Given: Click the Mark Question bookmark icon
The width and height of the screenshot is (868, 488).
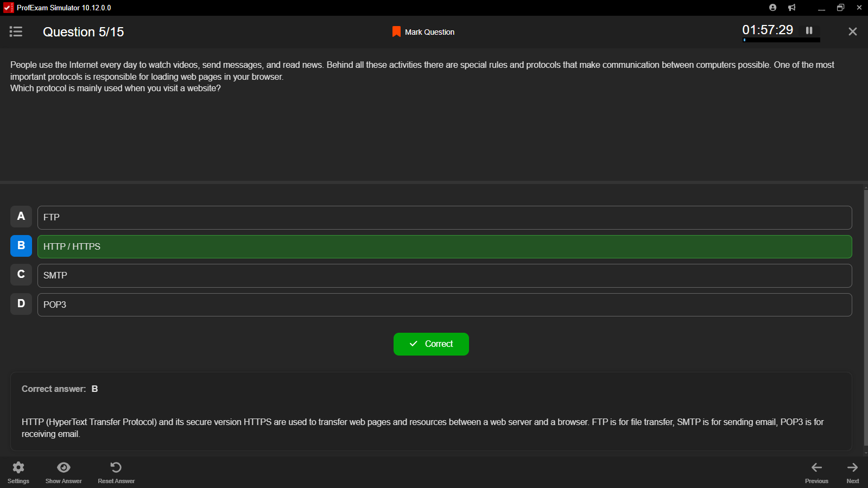Looking at the screenshot, I should pos(396,32).
